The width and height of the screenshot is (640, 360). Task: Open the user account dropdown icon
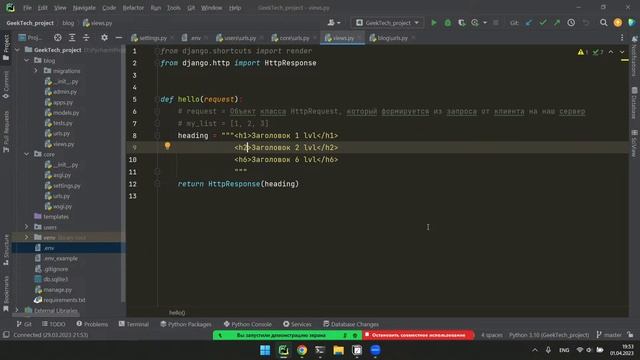[333, 23]
